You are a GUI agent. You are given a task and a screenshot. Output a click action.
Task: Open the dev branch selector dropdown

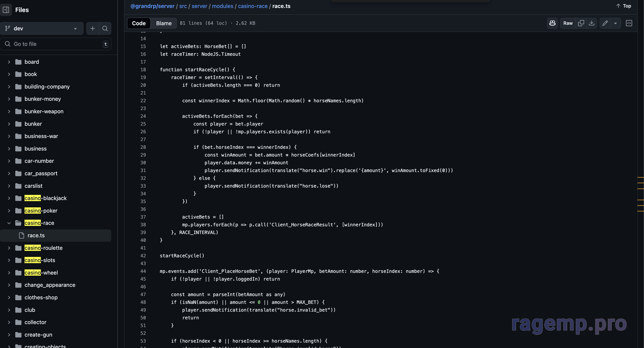tap(42, 29)
